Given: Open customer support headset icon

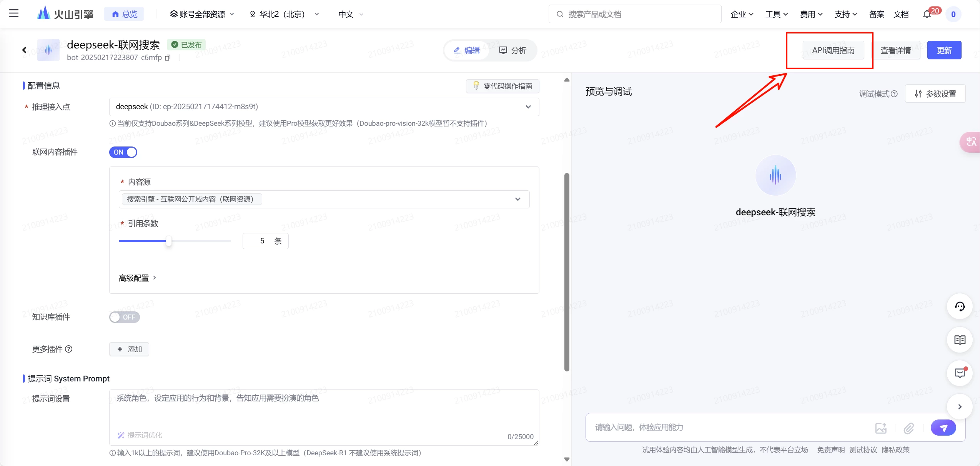Looking at the screenshot, I should (x=960, y=306).
